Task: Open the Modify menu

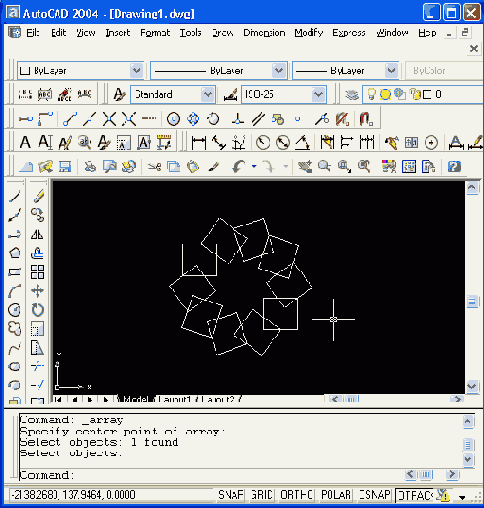Action: click(x=309, y=33)
